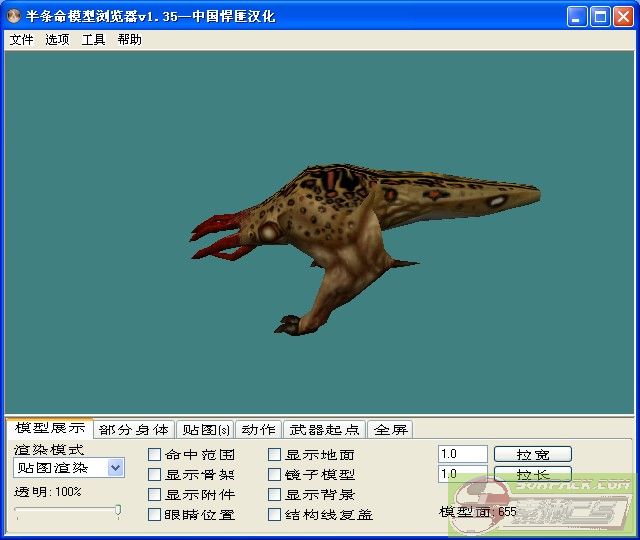Open the 帮助 (Help) menu

click(x=129, y=40)
